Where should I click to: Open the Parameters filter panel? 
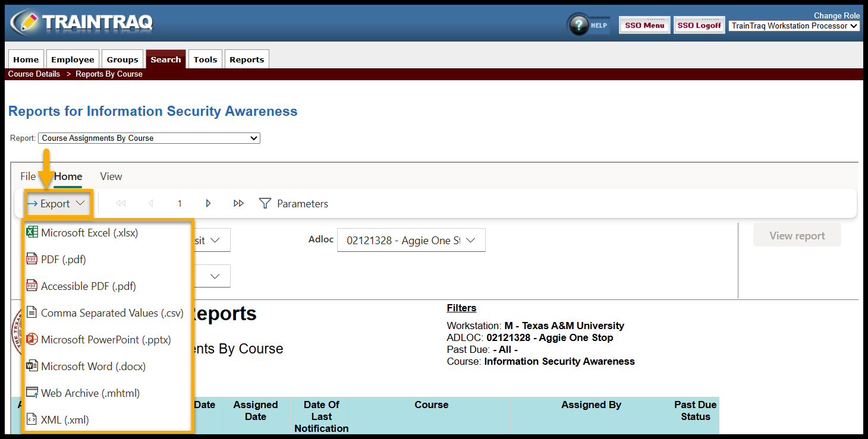coord(294,204)
